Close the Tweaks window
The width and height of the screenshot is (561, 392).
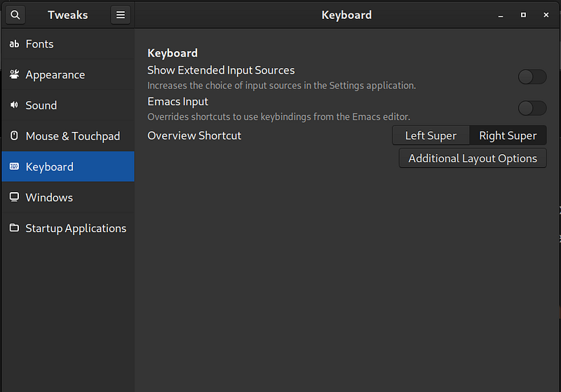[546, 15]
